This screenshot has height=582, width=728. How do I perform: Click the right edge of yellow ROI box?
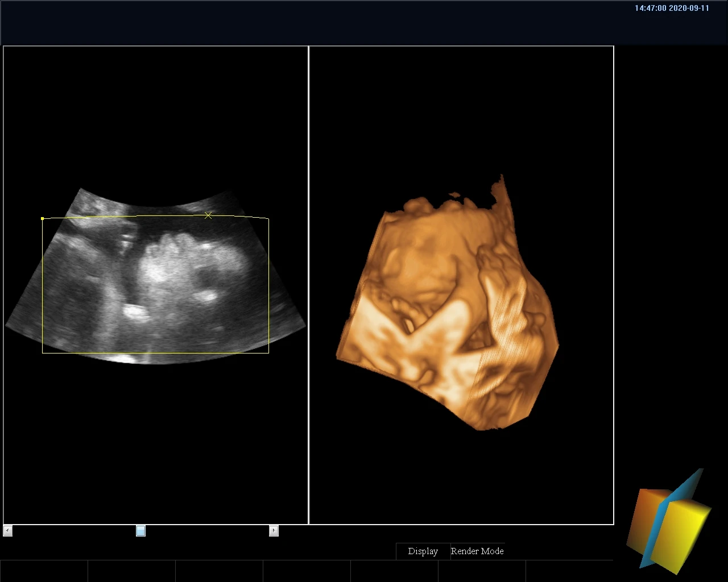[x=268, y=284]
